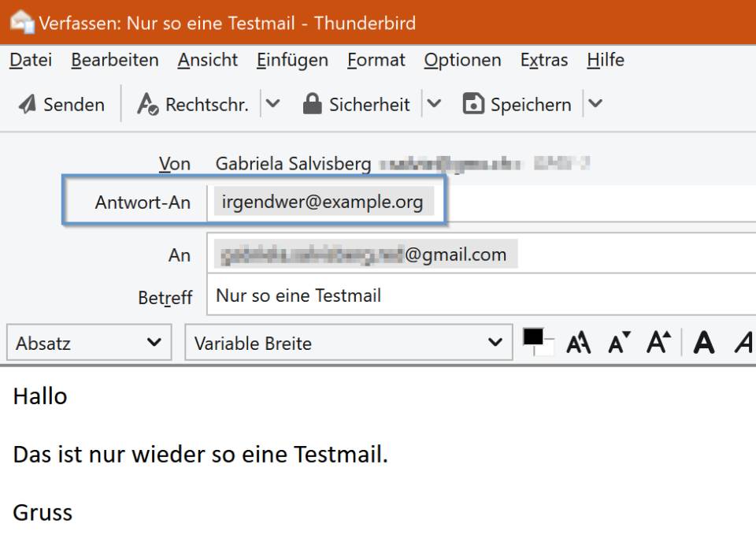Open the Ansicht menu
756x550 pixels.
tap(207, 60)
